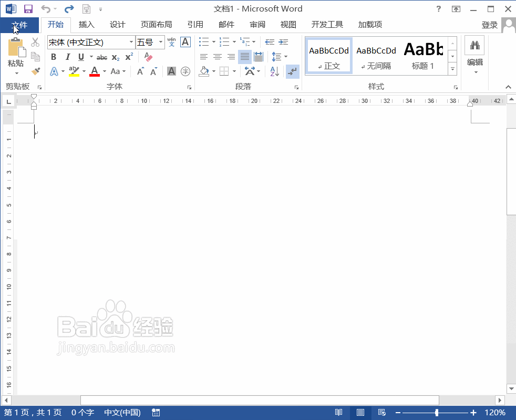Click the Find binoculars icon
516x420 pixels.
(x=474, y=45)
